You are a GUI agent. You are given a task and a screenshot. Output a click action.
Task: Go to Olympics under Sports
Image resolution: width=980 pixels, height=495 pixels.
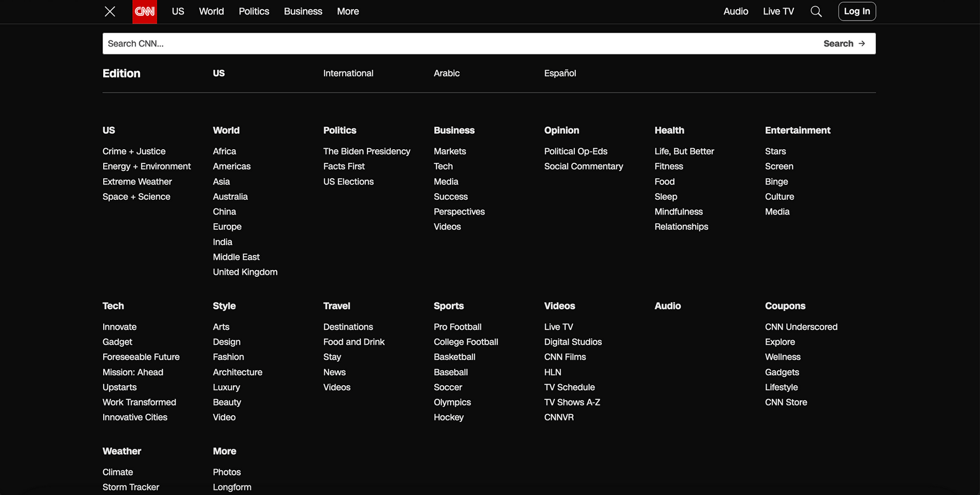(452, 403)
